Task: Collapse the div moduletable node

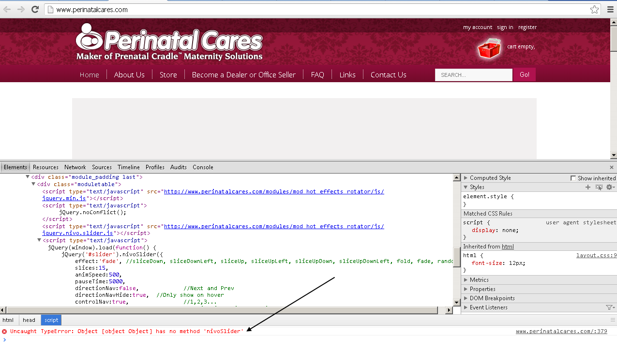Action: [34, 184]
